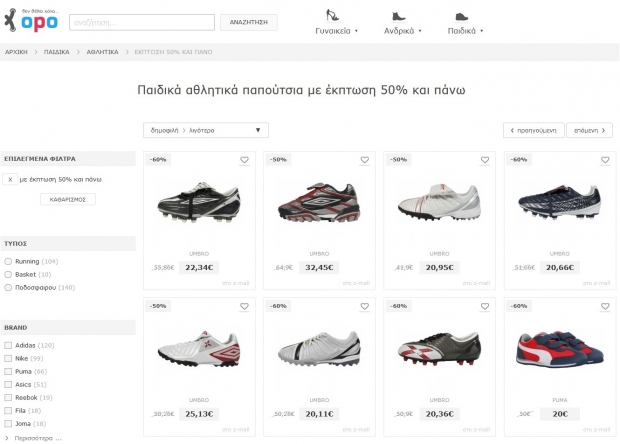Image resolution: width=620 pixels, height=444 pixels.
Task: Click the 22,34€ price tag
Action: (199, 268)
